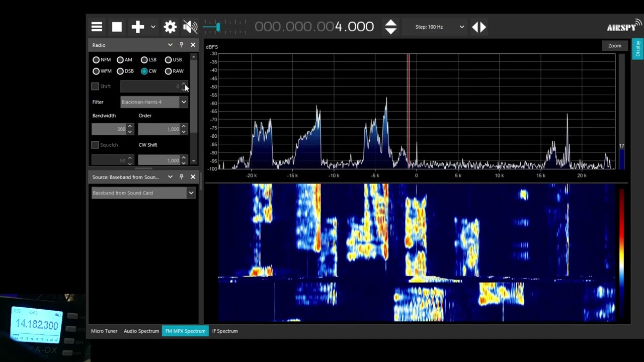The height and width of the screenshot is (362, 644).
Task: Click the frequency up/down tuning arrows
Action: tap(390, 27)
